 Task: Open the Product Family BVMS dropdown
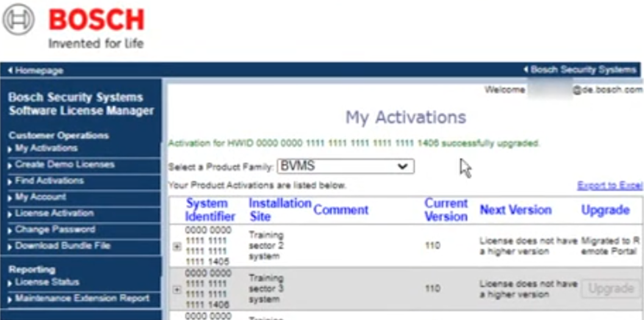tap(345, 166)
